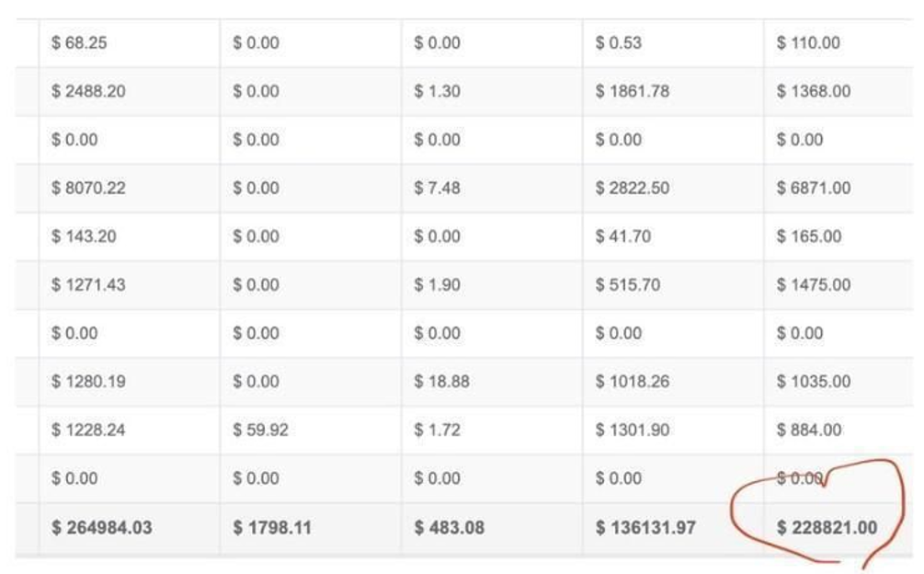Viewport: 924px width, 574px height.
Task: Select the $ 6871.00 cell
Action: pos(814,188)
